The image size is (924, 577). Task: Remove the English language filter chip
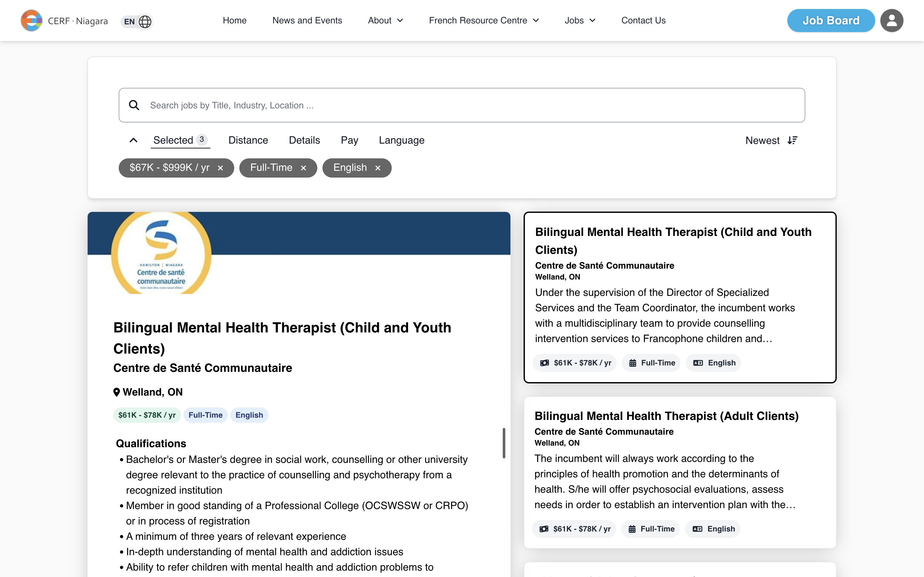pos(378,168)
